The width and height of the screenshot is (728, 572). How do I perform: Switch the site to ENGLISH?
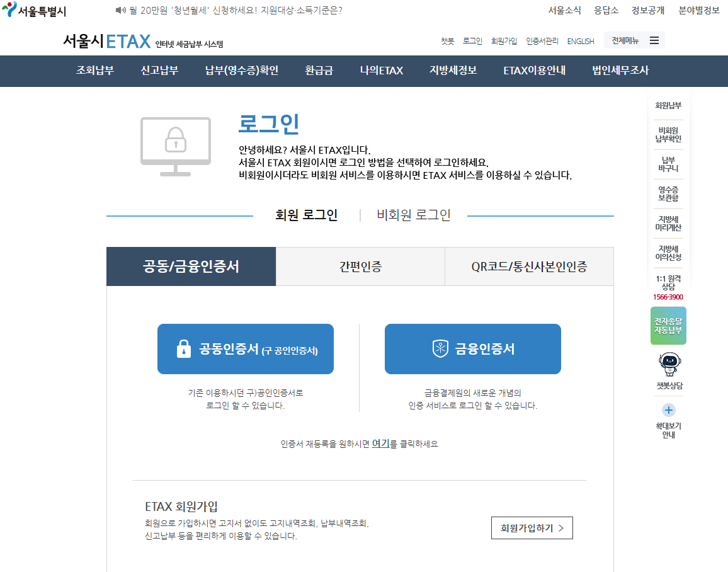point(580,40)
